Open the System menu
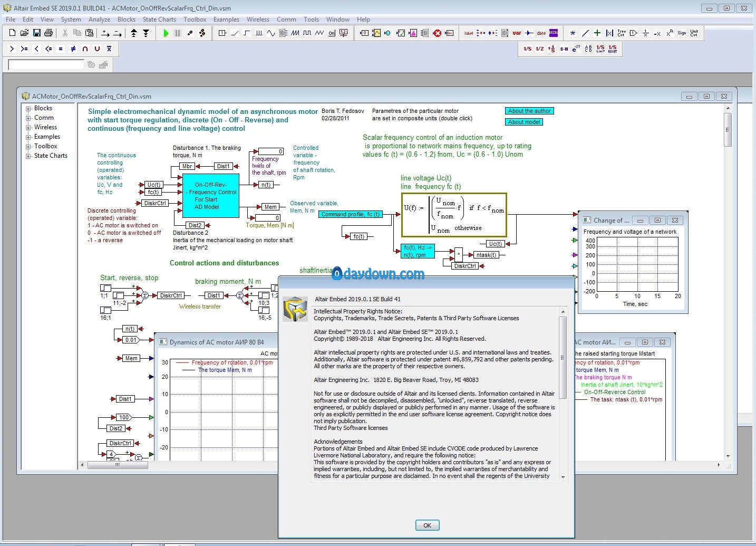The image size is (756, 546). (x=71, y=20)
